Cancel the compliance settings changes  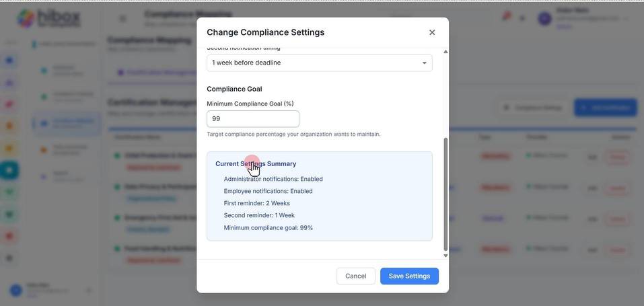click(x=356, y=276)
